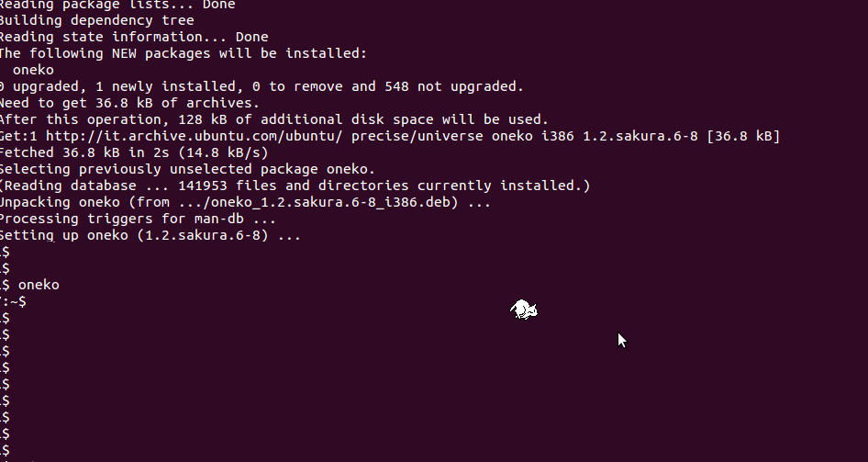This screenshot has width=868, height=462.
Task: Click the "Reading state information" line
Action: [x=133, y=37]
